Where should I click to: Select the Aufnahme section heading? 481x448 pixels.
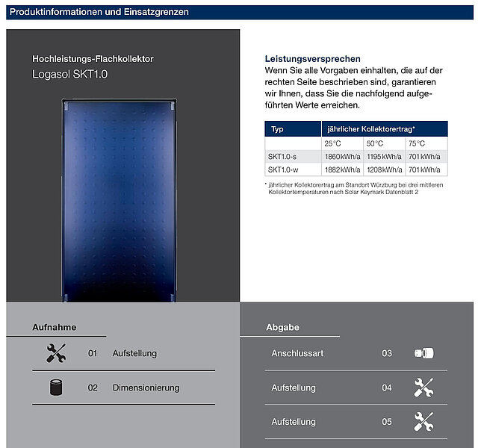pyautogui.click(x=55, y=327)
